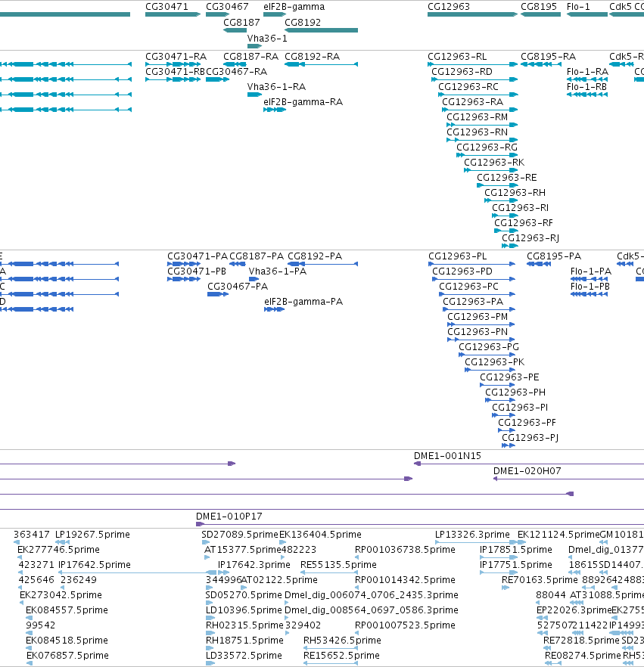This screenshot has height=667, width=644.
Task: Select EST entry 329402
Action: [x=303, y=625]
